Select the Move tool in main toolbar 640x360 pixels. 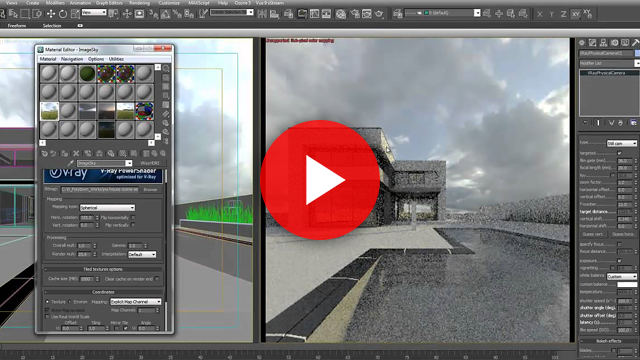[x=51, y=14]
